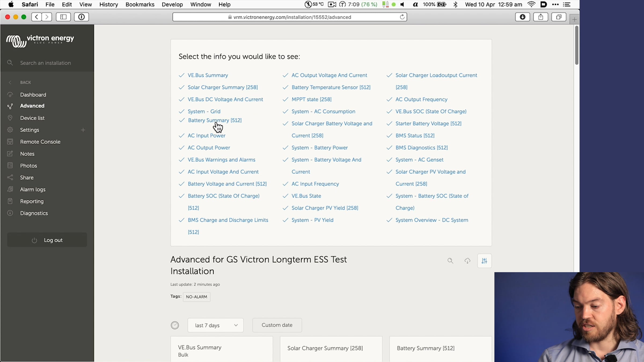The height and width of the screenshot is (362, 644).
Task: Click the Custom date button
Action: coord(277,325)
